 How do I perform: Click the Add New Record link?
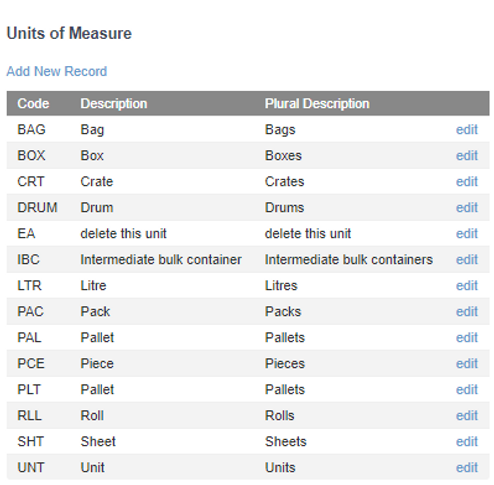pos(57,71)
